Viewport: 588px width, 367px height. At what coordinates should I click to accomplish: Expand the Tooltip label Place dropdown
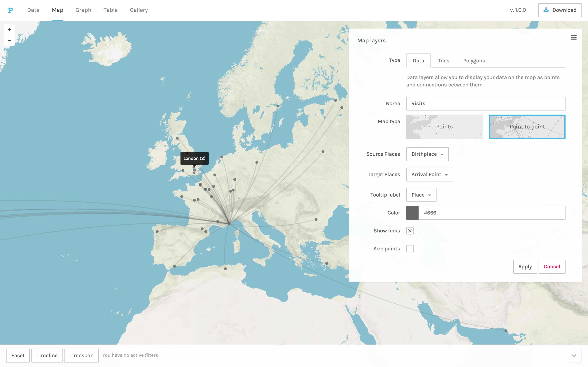point(421,195)
